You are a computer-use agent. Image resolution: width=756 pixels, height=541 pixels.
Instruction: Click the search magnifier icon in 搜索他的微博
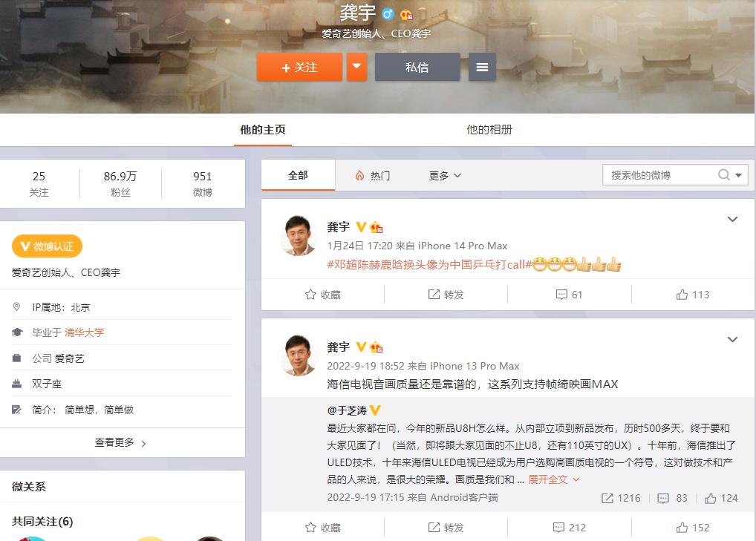[x=724, y=175]
